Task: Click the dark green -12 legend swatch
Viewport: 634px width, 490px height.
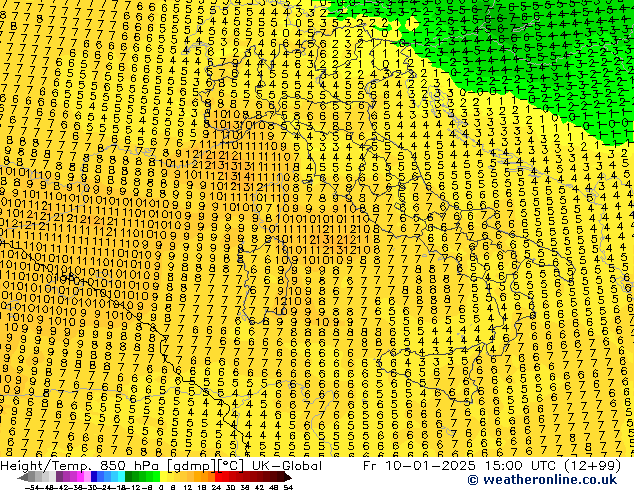Action: click(x=128, y=476)
